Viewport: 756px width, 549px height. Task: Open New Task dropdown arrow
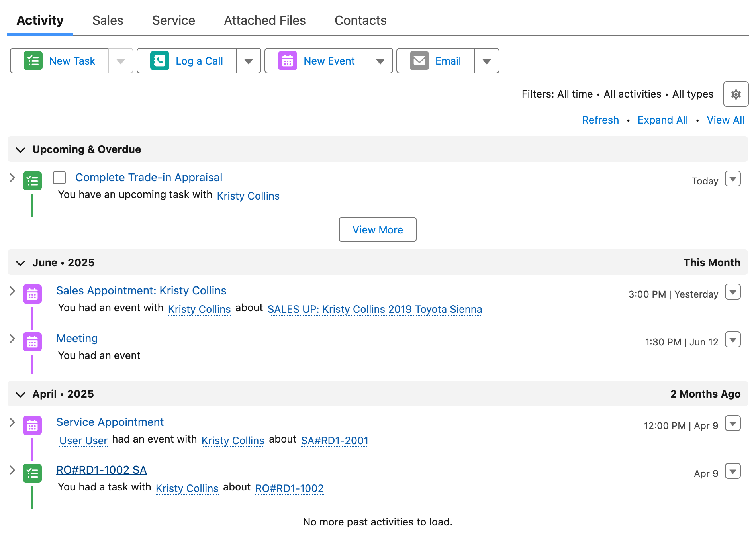pyautogui.click(x=121, y=61)
